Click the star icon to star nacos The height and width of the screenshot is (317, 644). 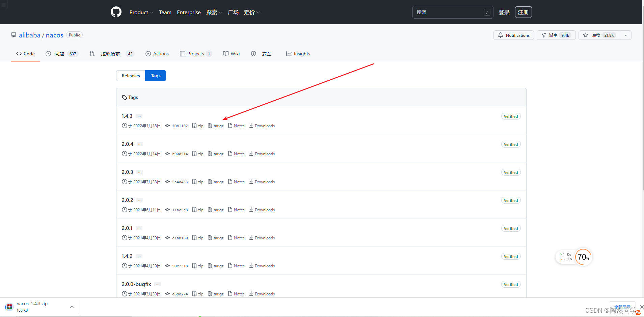tap(586, 35)
